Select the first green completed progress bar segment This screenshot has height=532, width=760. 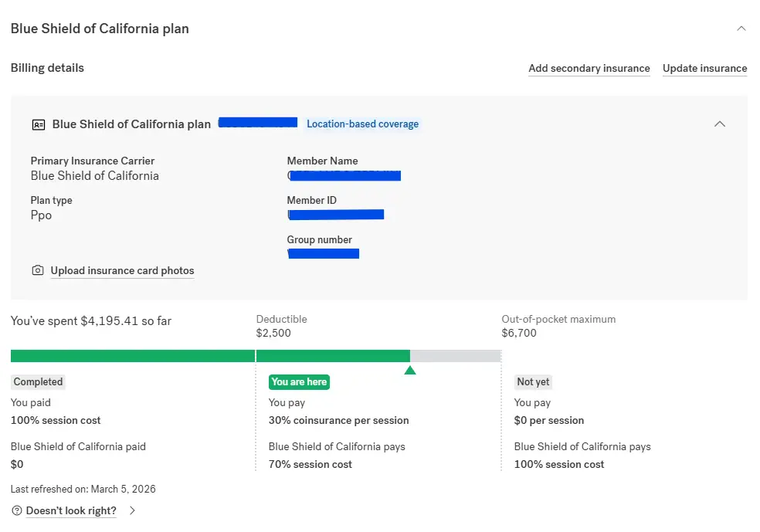(133, 356)
